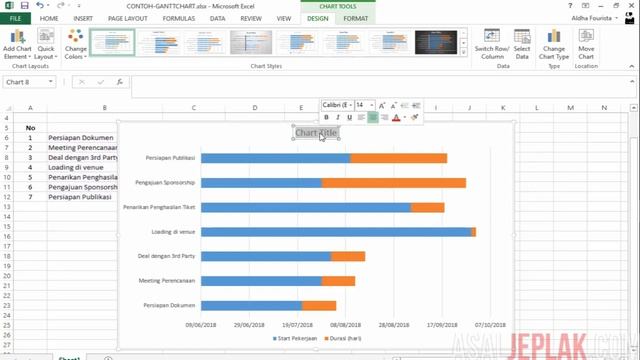Viewport: 640px width, 360px height.
Task: Click the font color A icon
Action: pyautogui.click(x=396, y=118)
